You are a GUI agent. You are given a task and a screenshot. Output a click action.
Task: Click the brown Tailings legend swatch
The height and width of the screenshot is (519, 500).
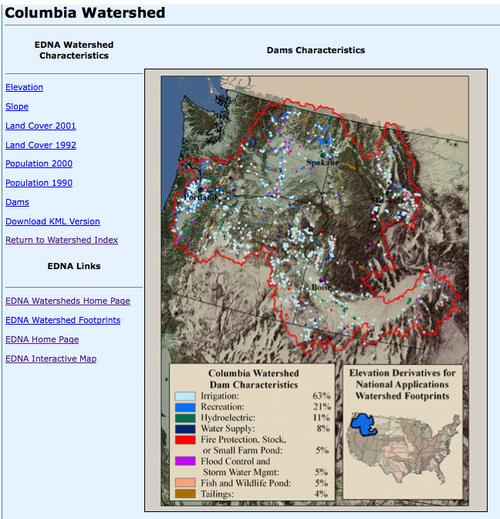click(x=185, y=494)
